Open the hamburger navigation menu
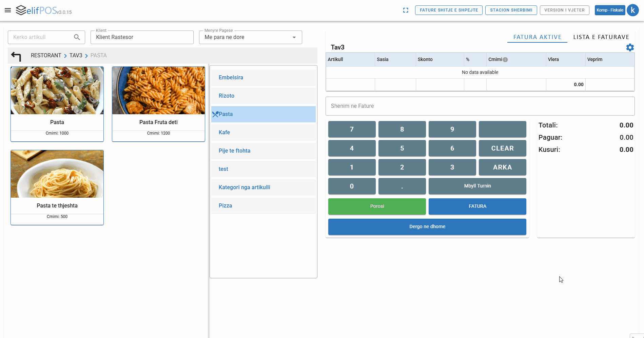644x338 pixels. tap(8, 10)
